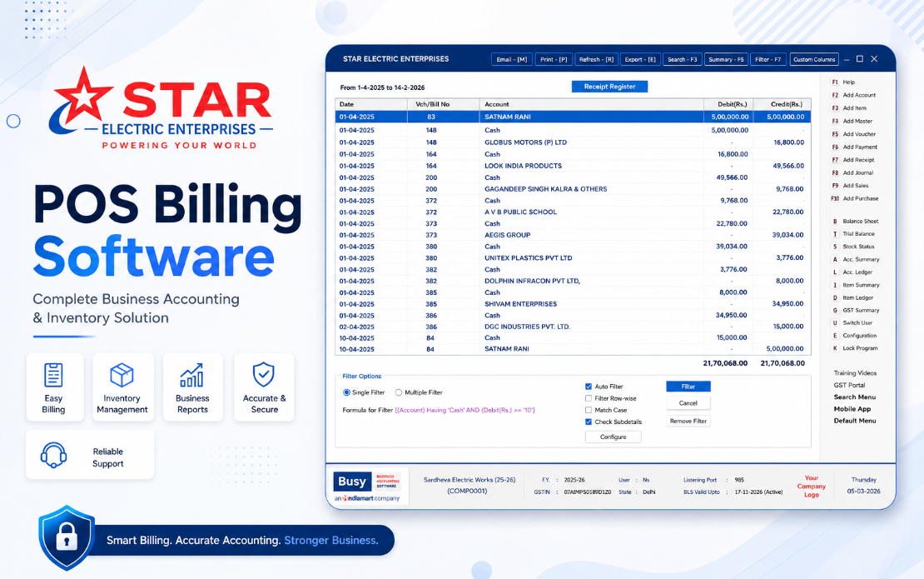
Task: Uncheck the Auto Filter checkbox
Action: point(588,387)
